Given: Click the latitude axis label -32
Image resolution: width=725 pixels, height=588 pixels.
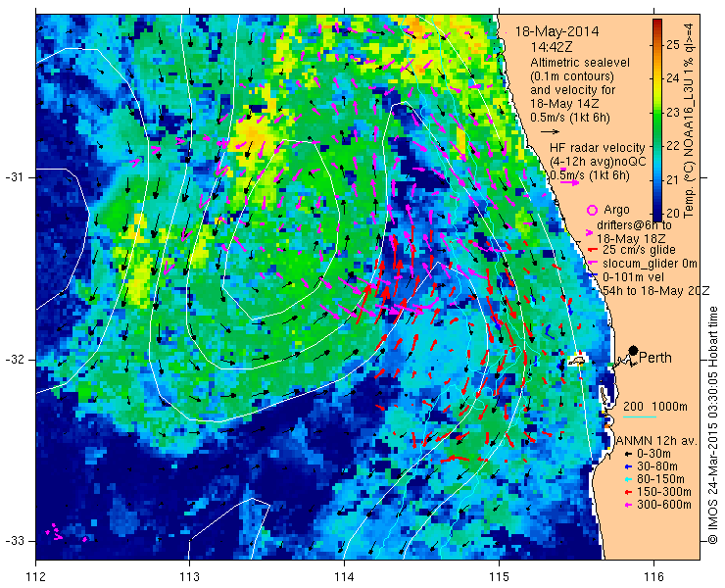Looking at the screenshot, I should (x=14, y=360).
